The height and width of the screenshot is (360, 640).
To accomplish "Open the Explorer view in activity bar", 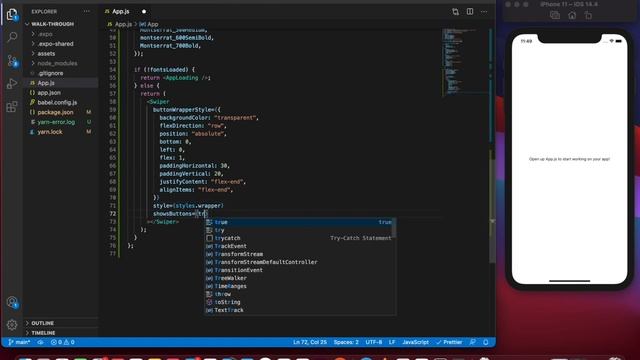I will pyautogui.click(x=12, y=15).
